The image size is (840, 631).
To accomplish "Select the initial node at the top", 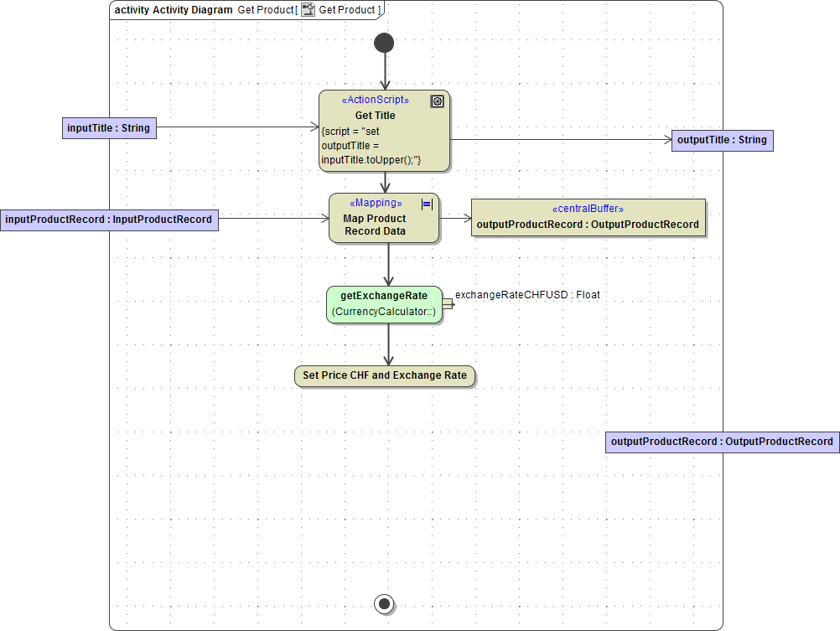I will [x=384, y=41].
